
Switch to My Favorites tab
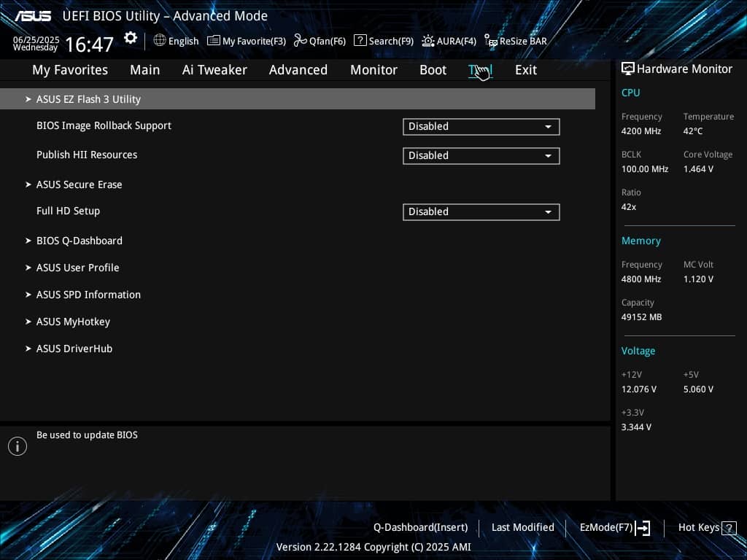click(70, 70)
